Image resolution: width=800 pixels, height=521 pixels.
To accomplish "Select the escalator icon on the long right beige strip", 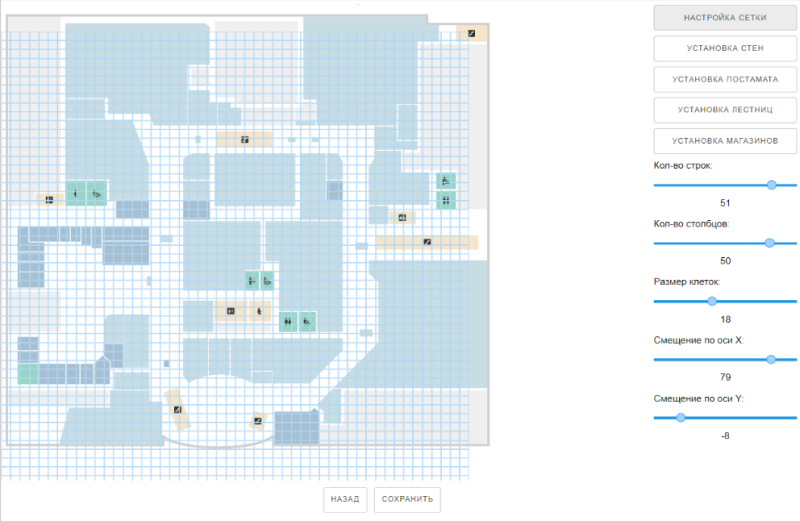I will click(x=427, y=241).
